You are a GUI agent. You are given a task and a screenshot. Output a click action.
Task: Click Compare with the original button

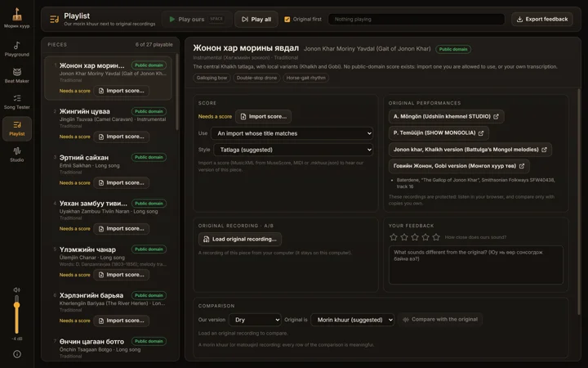441,320
